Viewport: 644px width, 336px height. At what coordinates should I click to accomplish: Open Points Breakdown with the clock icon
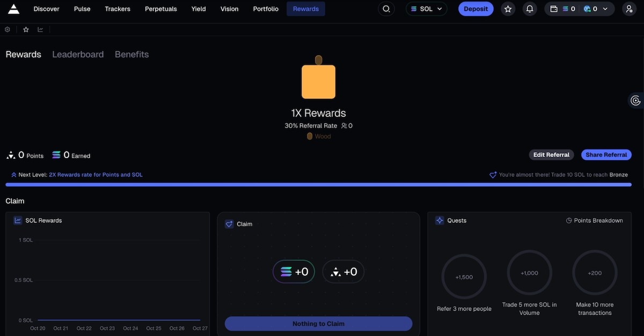coord(568,220)
